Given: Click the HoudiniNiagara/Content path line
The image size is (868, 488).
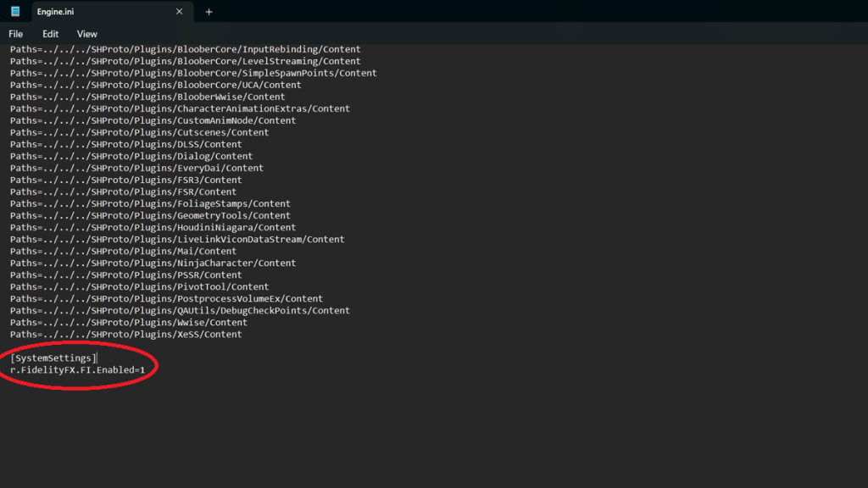Looking at the screenshot, I should [153, 228].
